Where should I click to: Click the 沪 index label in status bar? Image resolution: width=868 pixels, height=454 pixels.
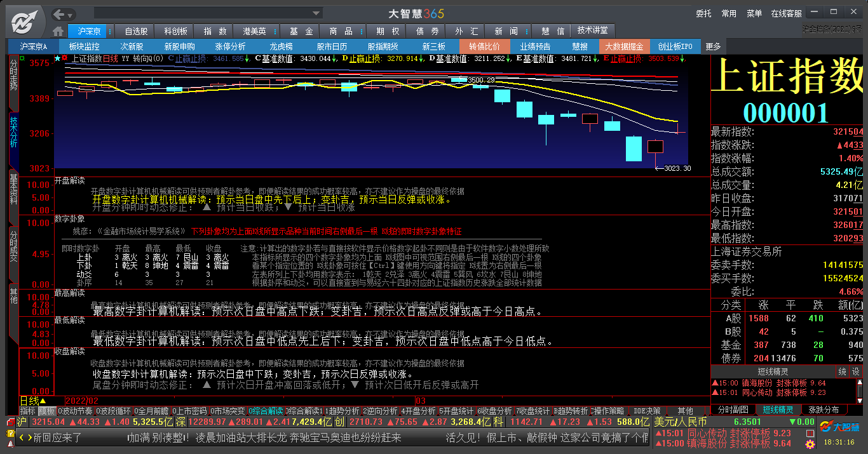[22, 422]
